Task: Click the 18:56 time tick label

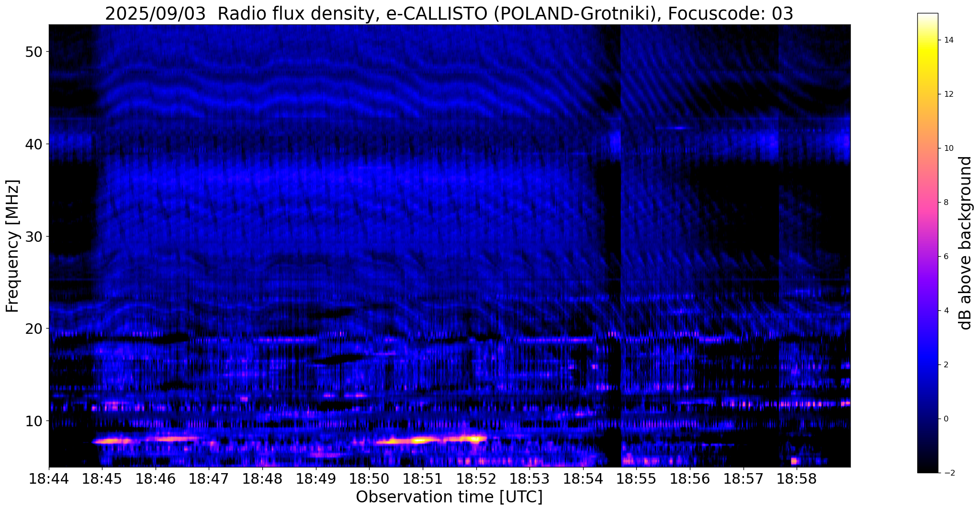Action: [690, 480]
